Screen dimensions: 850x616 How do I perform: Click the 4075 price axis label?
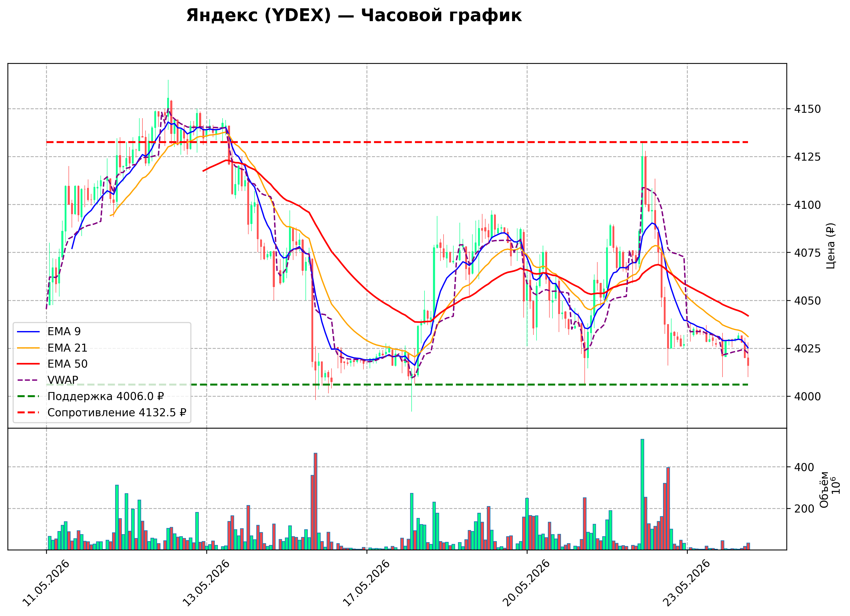807,253
